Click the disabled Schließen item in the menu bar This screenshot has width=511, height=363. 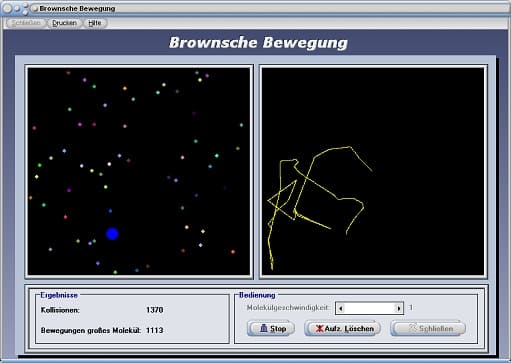click(26, 23)
